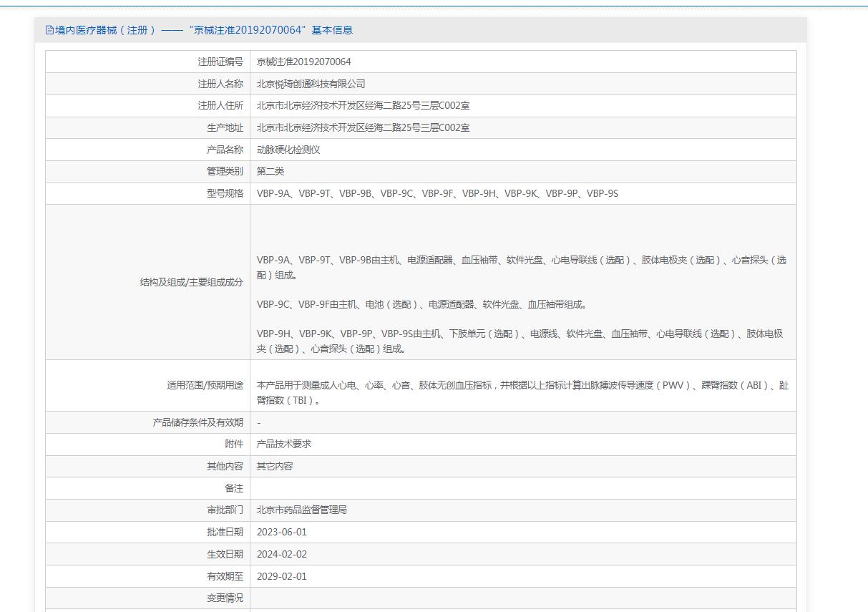Click the label 生产地址
The image size is (868, 612).
(x=225, y=128)
